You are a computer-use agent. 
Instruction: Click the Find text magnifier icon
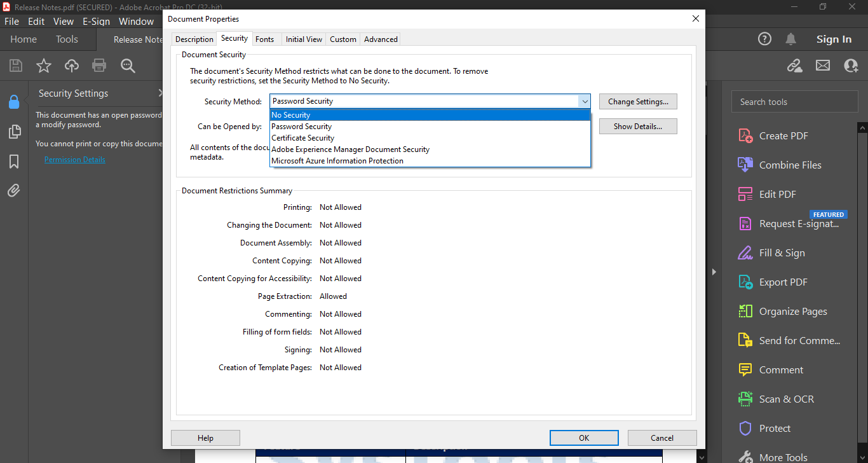(x=128, y=66)
